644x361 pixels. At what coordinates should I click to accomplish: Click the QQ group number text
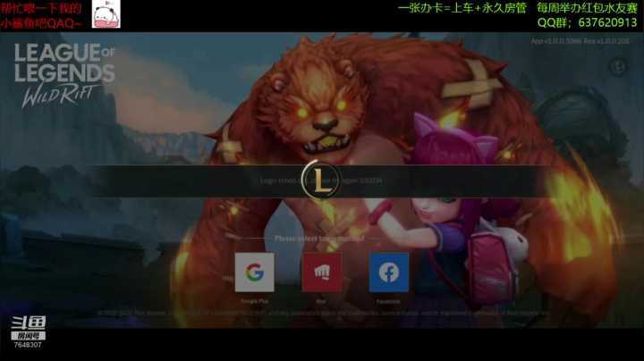[x=587, y=22]
